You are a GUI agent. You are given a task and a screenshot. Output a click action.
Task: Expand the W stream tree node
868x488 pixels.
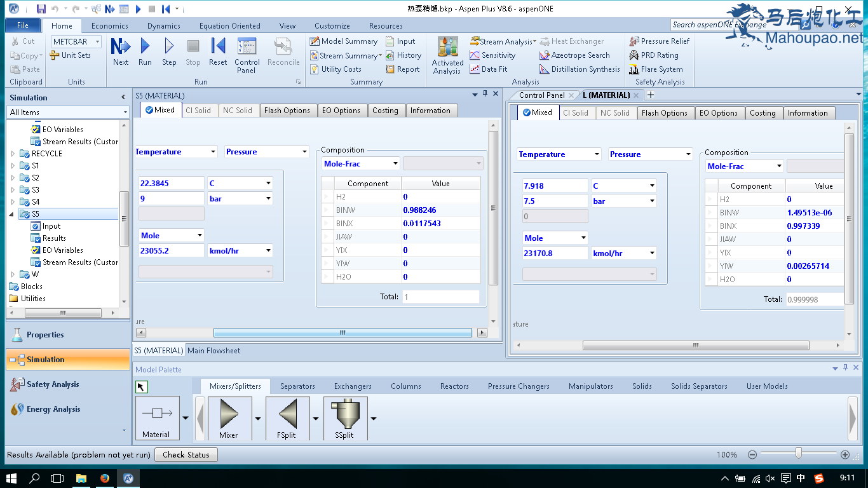pyautogui.click(x=13, y=274)
